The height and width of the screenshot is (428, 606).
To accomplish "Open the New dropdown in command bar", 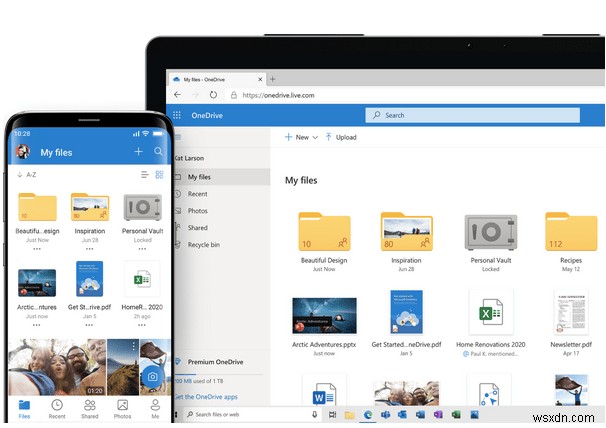I will (301, 137).
